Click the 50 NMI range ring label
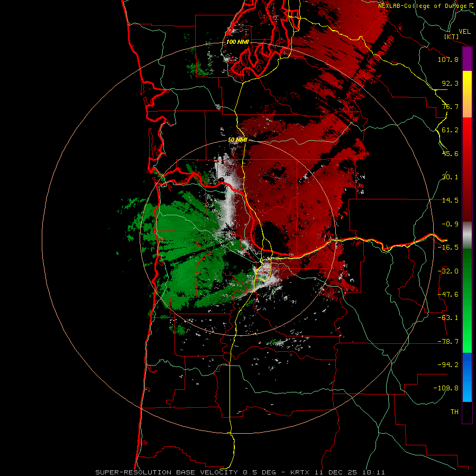Viewport: 476px width, 476px height. tap(237, 140)
